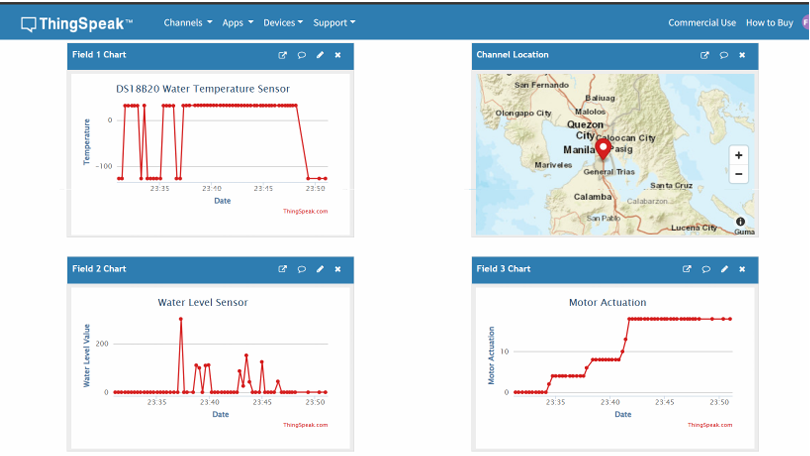Expand the Apps dropdown menu
This screenshot has height=456, width=810.
pyautogui.click(x=237, y=23)
